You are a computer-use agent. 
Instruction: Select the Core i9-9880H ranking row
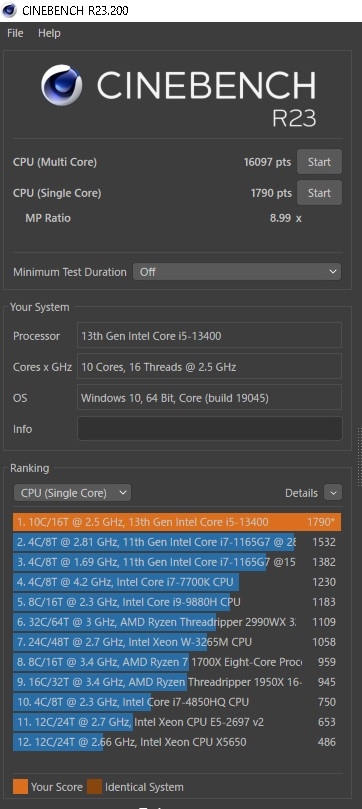click(177, 602)
